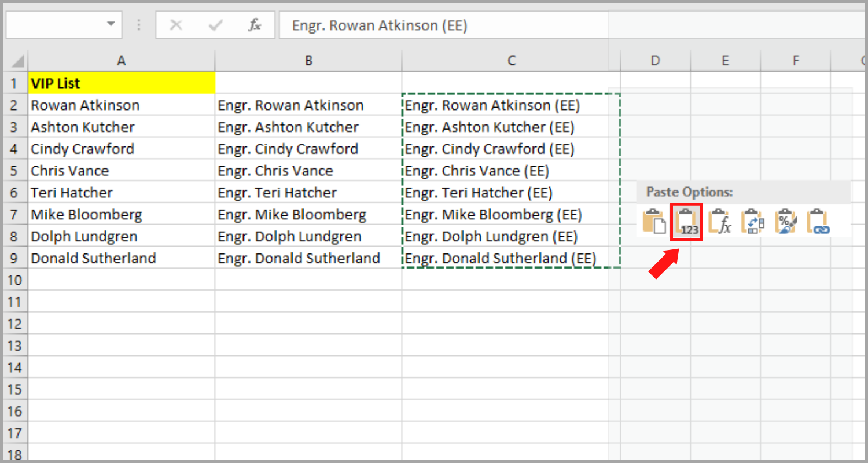
Task: Open the Name Box dropdown arrow
Action: coord(111,25)
